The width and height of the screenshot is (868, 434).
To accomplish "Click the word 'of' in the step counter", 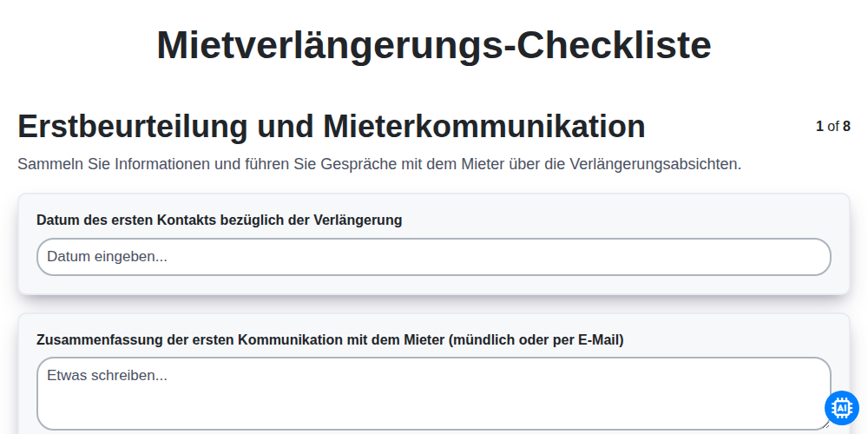I will [x=833, y=126].
